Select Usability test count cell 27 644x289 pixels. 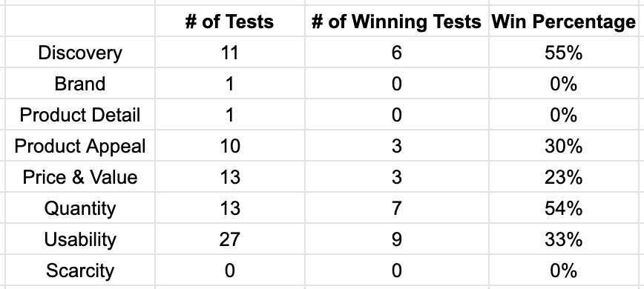tap(229, 239)
